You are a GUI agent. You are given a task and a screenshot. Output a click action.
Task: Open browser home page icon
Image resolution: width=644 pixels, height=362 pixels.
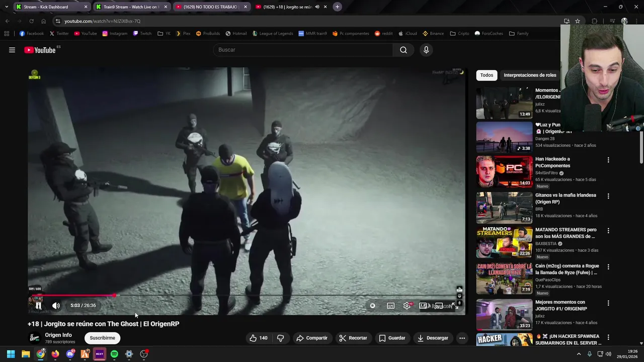pyautogui.click(x=43, y=21)
